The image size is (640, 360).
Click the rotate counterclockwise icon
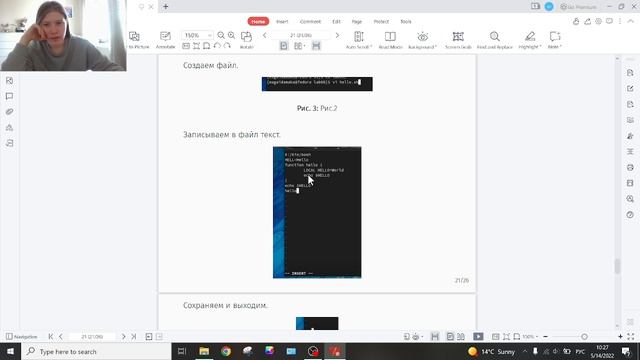217,46
